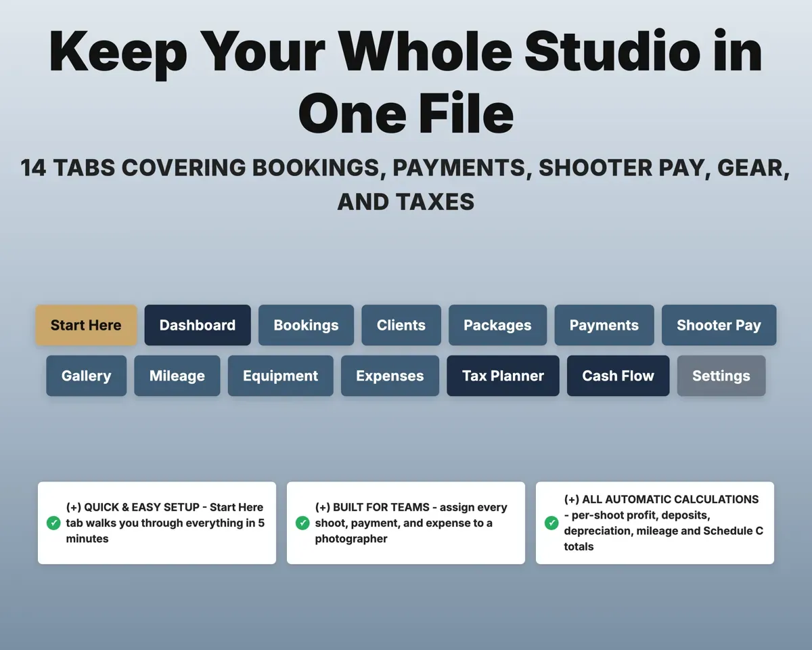Select the All Automatic Calculations description text
This screenshot has width=812, height=650.
click(x=664, y=523)
